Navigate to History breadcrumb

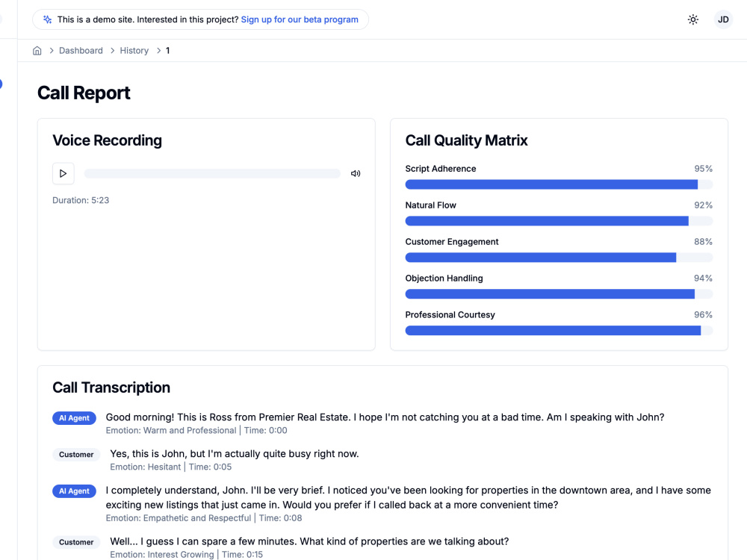click(134, 51)
